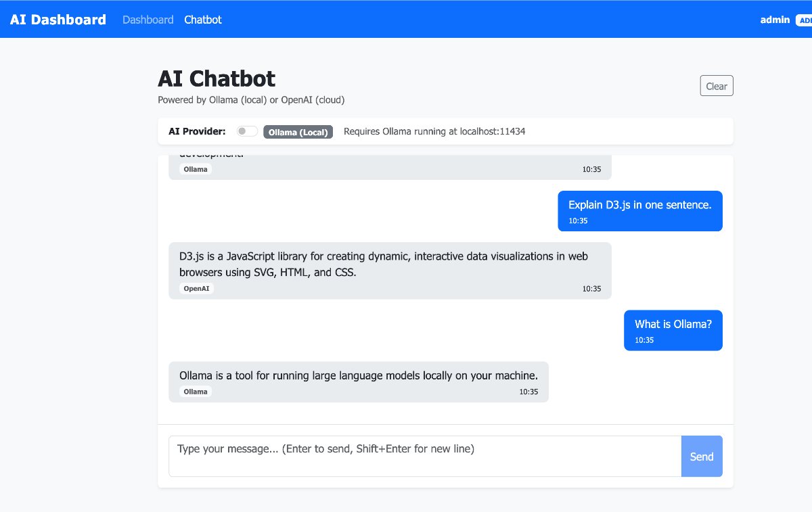
Task: Focus the message input field
Action: (425, 456)
